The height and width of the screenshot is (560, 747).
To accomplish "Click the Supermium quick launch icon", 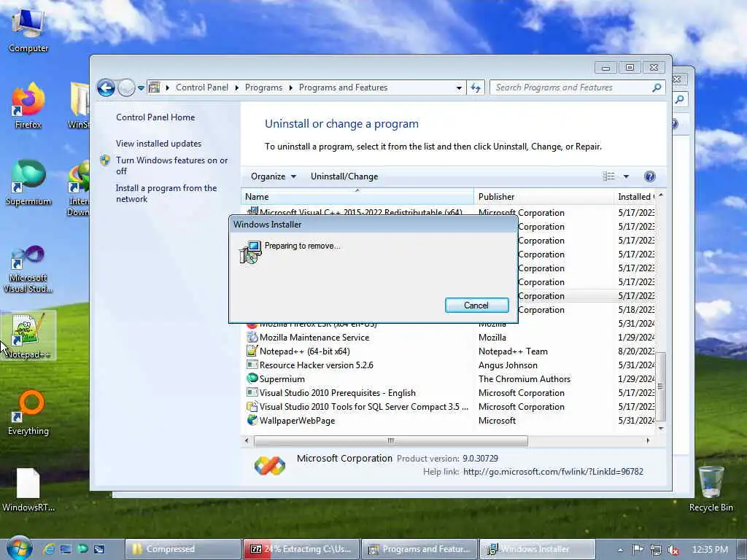I will [82, 549].
